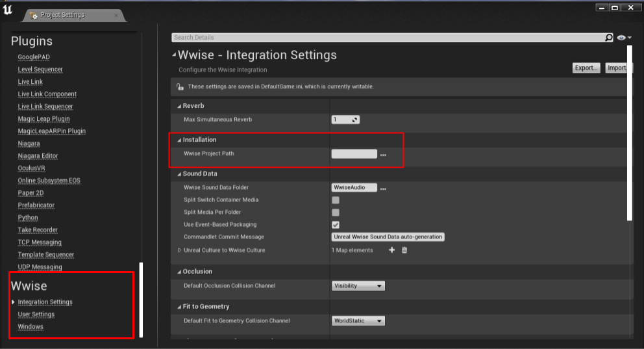The height and width of the screenshot is (349, 644).
Task: Open Default Occlusion Collision Channel dropdown
Action: (x=358, y=286)
